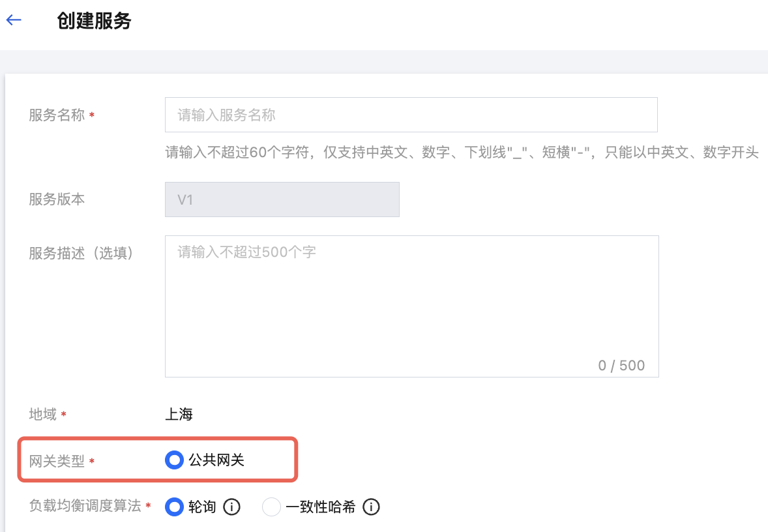Click the back arrow beside 创建服务
768x532 pixels.
coord(14,20)
